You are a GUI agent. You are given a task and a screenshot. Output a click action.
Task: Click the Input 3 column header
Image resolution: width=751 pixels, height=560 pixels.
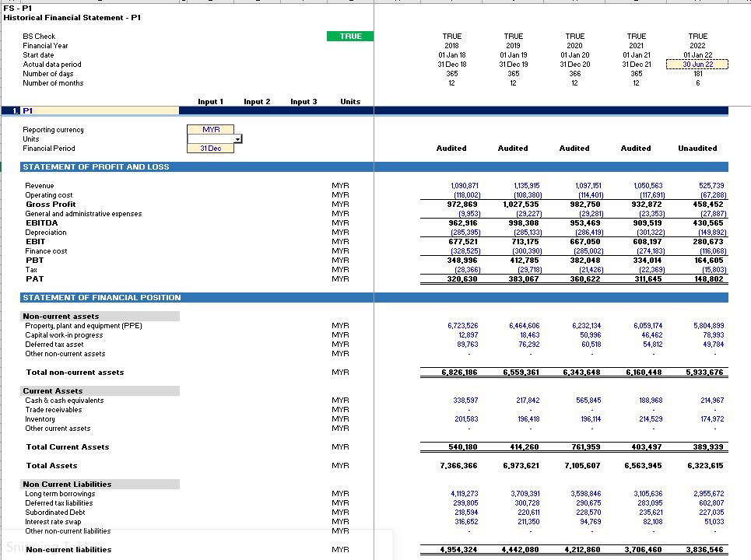coord(304,101)
